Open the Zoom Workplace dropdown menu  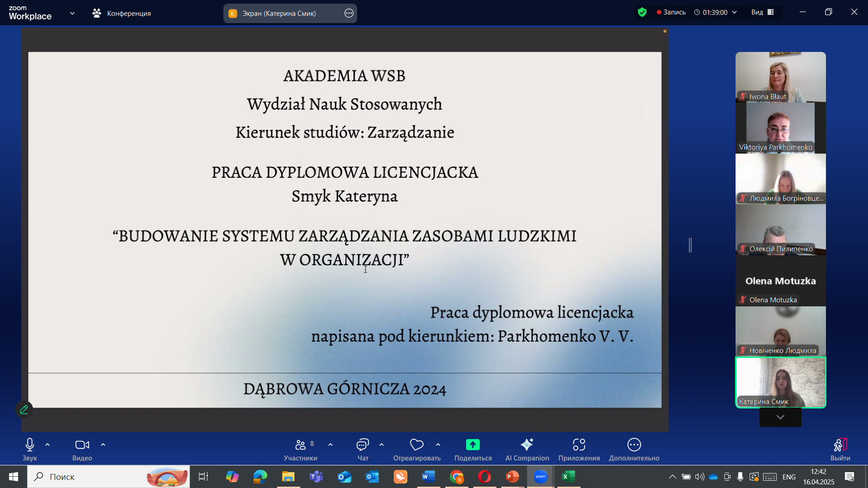click(x=72, y=13)
